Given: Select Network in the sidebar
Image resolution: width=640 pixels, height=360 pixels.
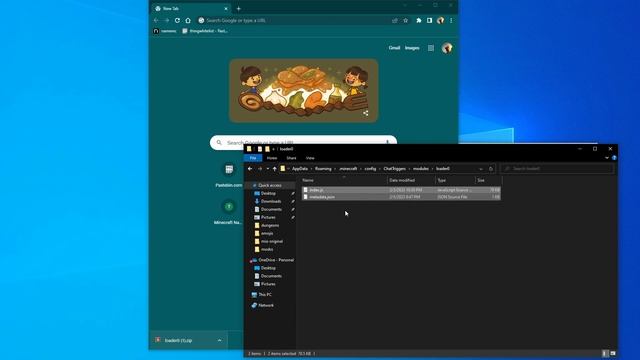Looking at the screenshot, I should [x=266, y=305].
